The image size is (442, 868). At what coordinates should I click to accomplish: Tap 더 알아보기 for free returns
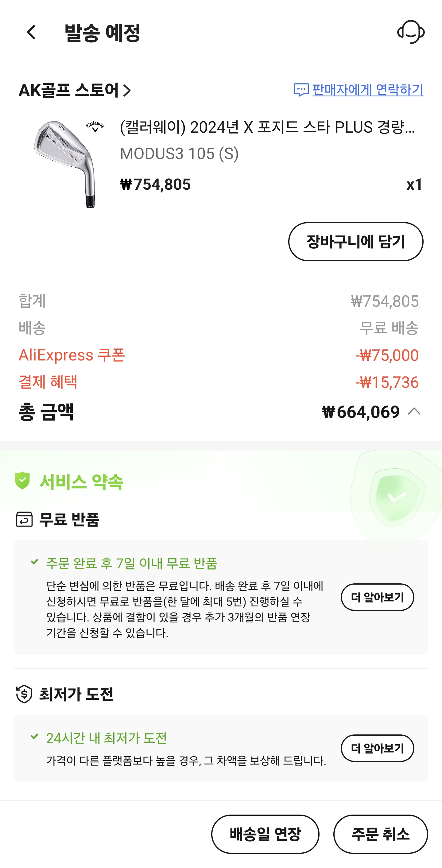tap(377, 597)
